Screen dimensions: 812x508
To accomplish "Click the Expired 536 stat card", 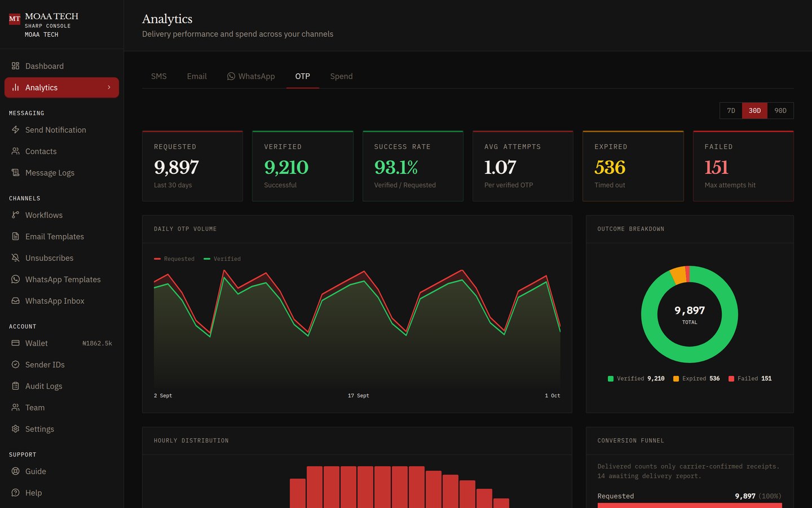I will click(633, 166).
